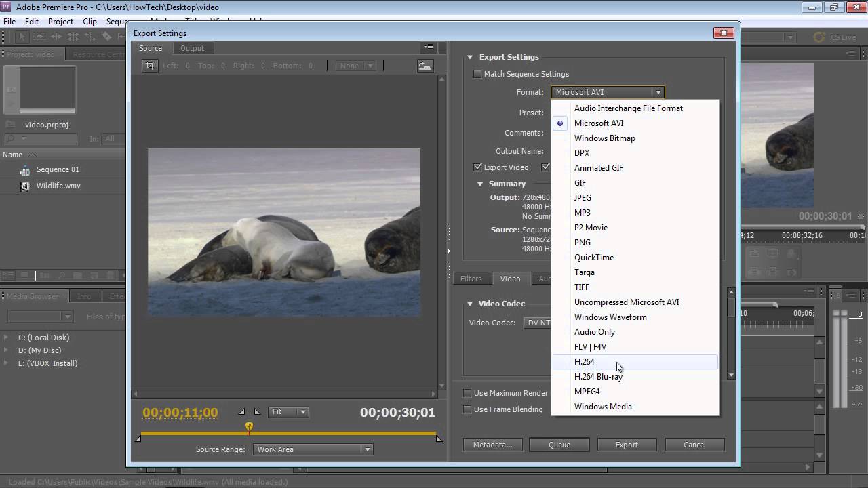This screenshot has width=868, height=488.
Task: Toggle the Export Video checkbox
Action: (478, 167)
